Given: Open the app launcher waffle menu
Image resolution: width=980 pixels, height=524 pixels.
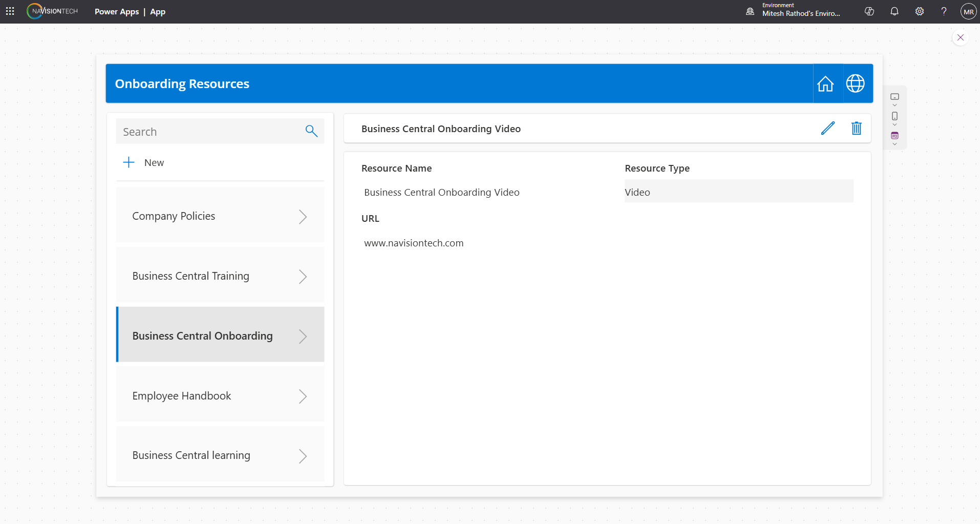Looking at the screenshot, I should pyautogui.click(x=10, y=11).
